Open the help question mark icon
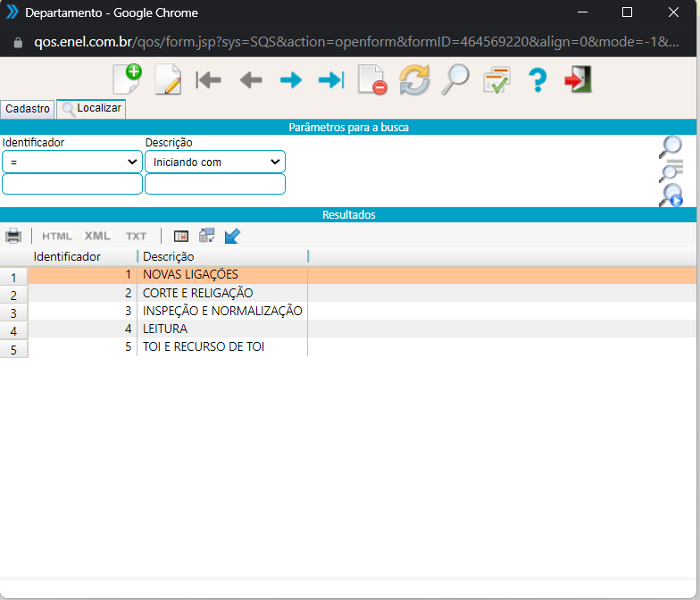The width and height of the screenshot is (700, 600). click(x=537, y=80)
